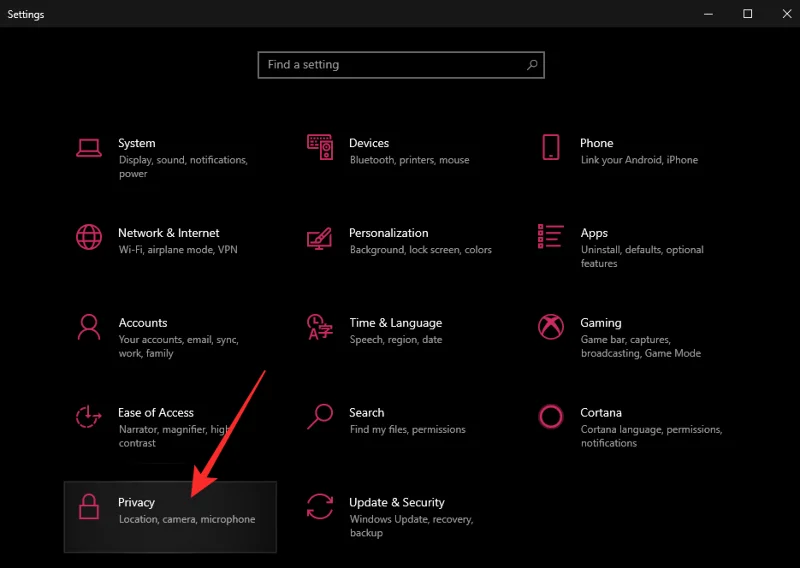Open the Apps settings title
Screen dimensions: 800x568
[x=594, y=233]
